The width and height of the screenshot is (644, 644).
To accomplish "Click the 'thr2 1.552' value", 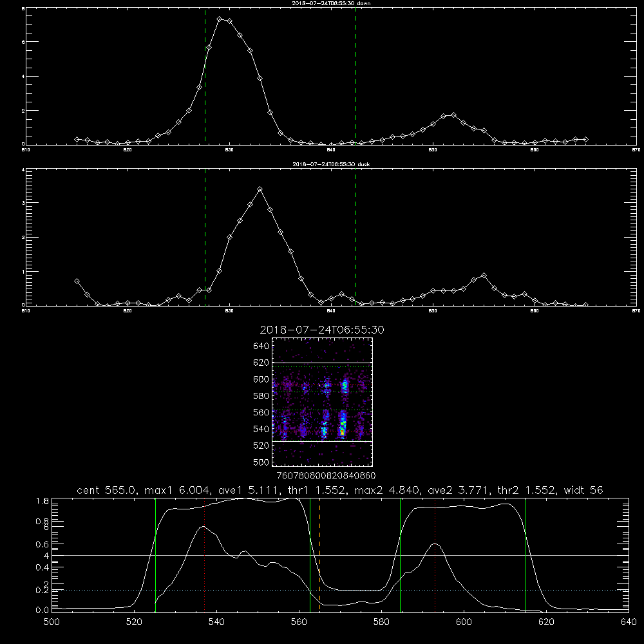I will pos(527,490).
